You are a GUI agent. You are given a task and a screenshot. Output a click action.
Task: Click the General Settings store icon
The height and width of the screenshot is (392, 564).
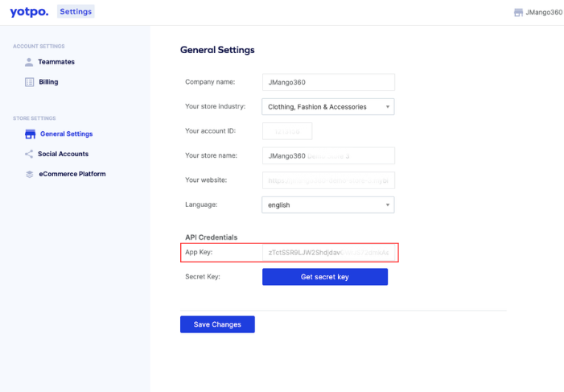click(30, 134)
